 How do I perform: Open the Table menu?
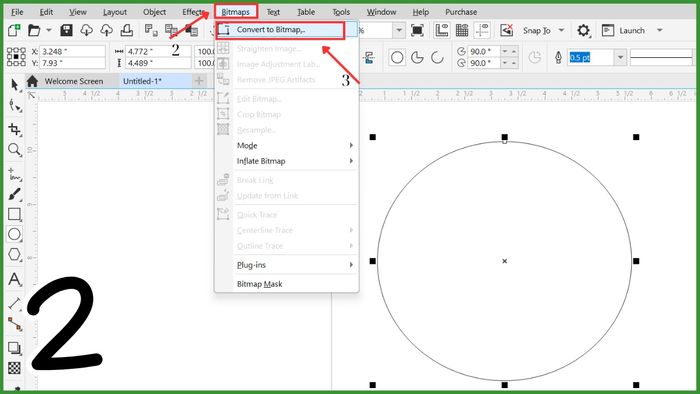(306, 12)
